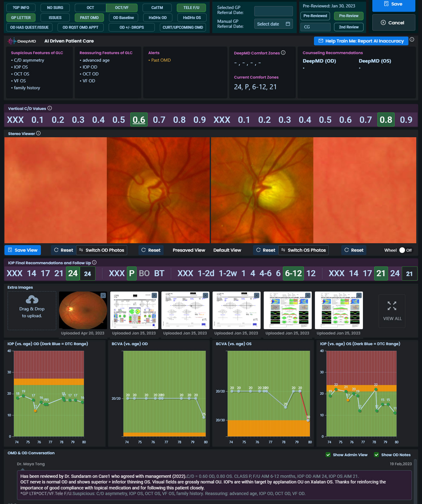Select the OCT/VF tag

coord(122,8)
